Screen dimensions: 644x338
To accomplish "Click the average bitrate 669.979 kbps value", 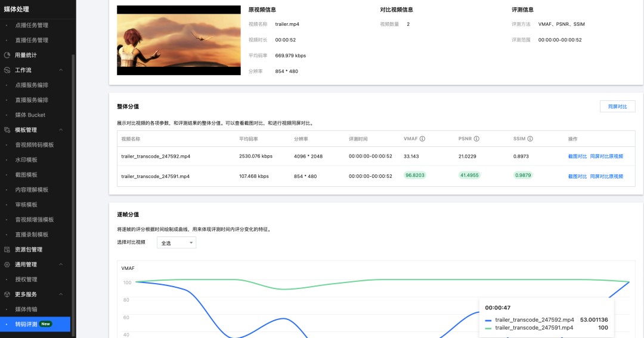I will click(x=290, y=56).
